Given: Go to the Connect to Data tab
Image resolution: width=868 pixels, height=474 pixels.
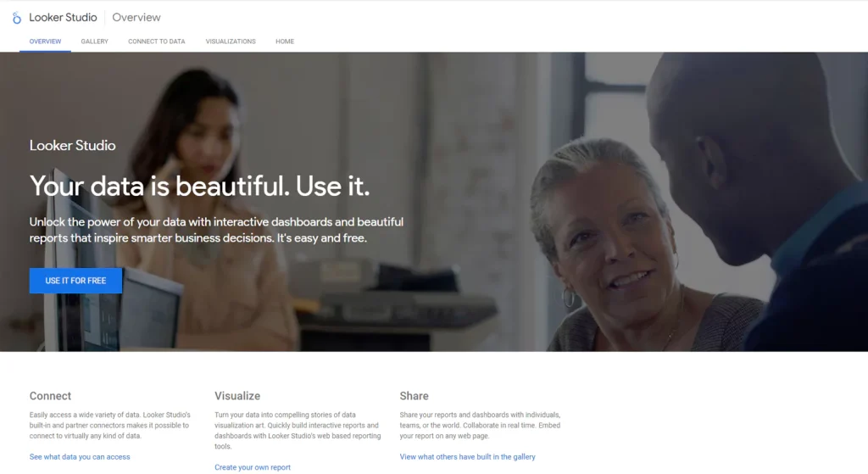Looking at the screenshot, I should [x=157, y=42].
